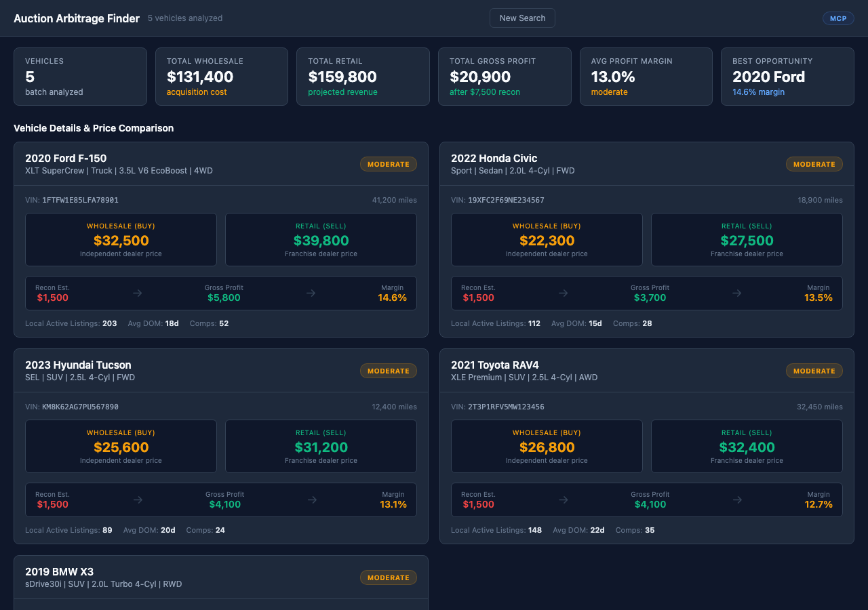Select the Total Retail $159,800 card
Image resolution: width=868 pixels, height=610 pixels.
(363, 77)
